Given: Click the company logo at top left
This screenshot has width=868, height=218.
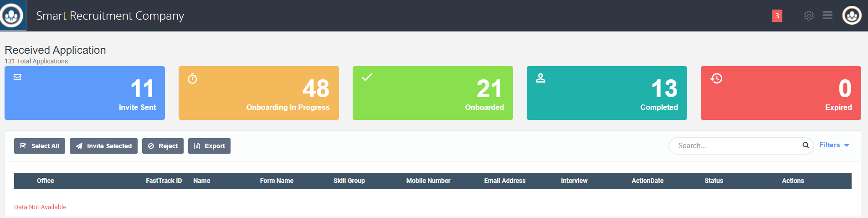Looking at the screenshot, I should point(12,16).
